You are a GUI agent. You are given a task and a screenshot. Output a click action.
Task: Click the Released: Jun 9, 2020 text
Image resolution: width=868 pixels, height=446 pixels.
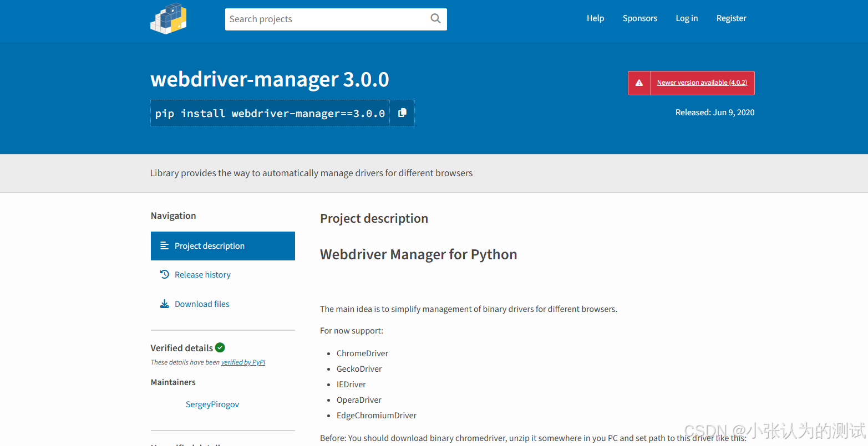[x=715, y=112]
